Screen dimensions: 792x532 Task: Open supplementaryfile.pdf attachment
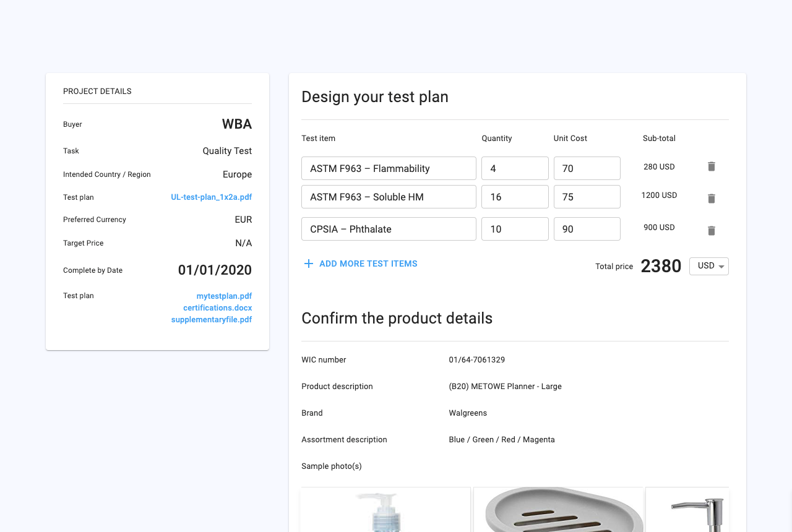(211, 320)
